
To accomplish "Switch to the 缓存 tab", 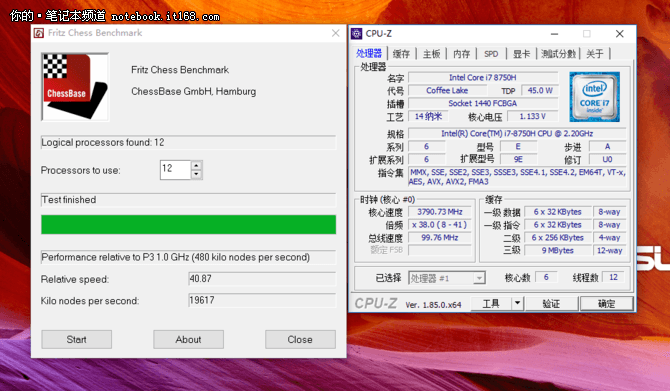I will tap(401, 54).
